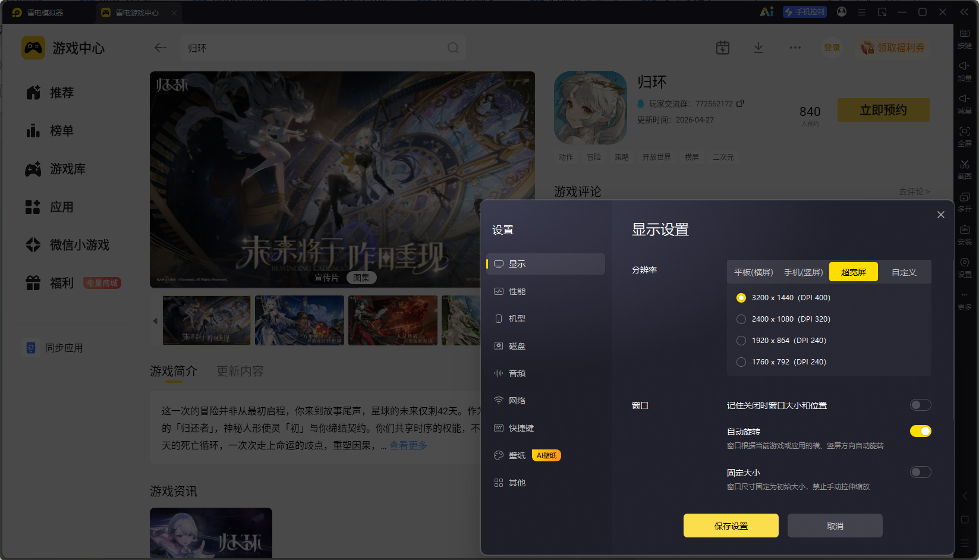979x560 pixels.
Task: Open 其他 settings section
Action: click(x=546, y=483)
